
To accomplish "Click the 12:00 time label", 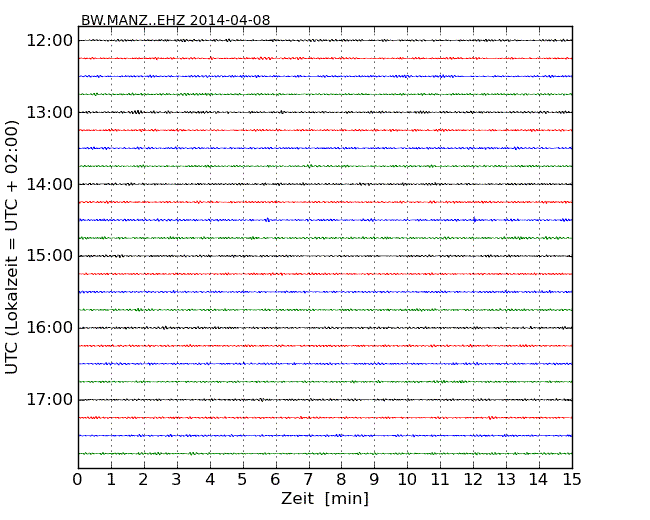I will click(x=50, y=41).
